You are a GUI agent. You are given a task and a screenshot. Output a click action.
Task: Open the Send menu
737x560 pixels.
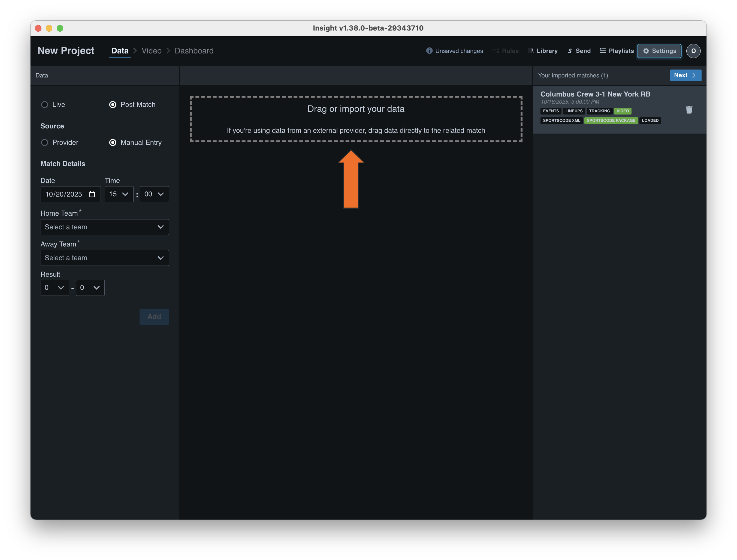point(579,51)
